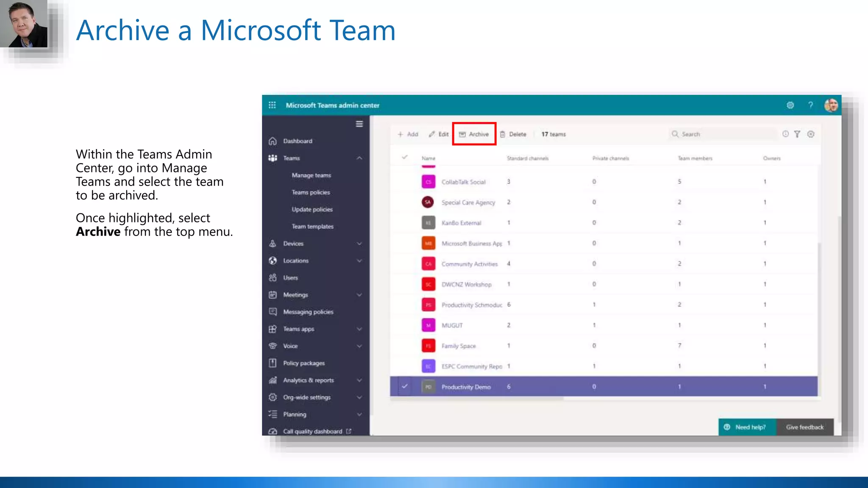The width and height of the screenshot is (868, 488).
Task: Open table column settings gear
Action: click(x=811, y=134)
